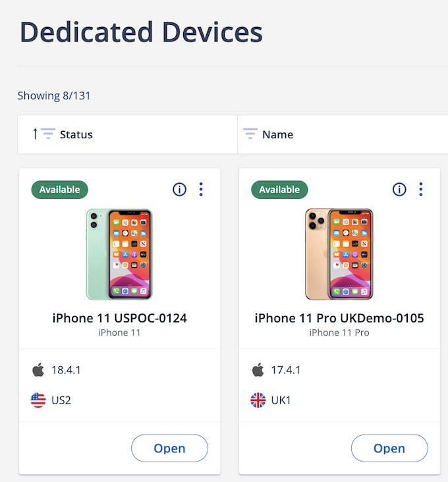The width and height of the screenshot is (448, 482).
Task: Open the Name column filter icon
Action: click(250, 134)
